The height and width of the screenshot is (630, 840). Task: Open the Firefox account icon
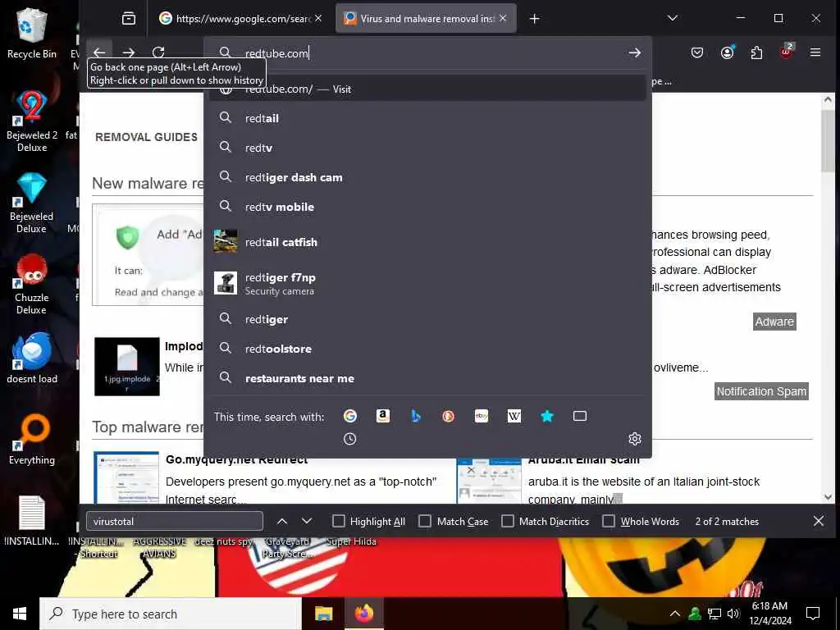click(727, 52)
